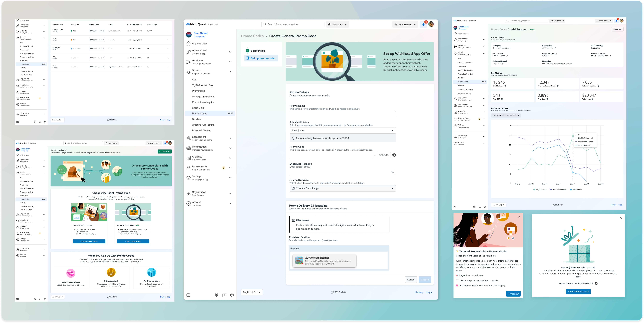
Task: Copy the BS10OFF-3F0C48 code in success dialog
Action: (596, 283)
